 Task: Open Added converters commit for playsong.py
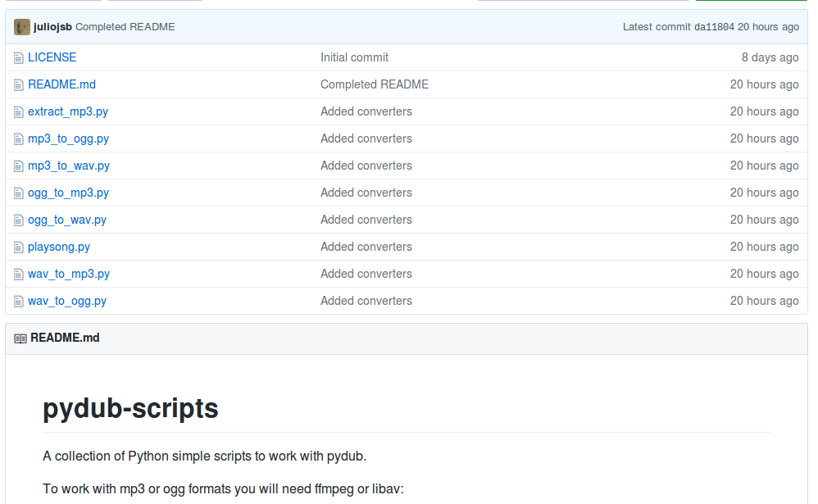(366, 247)
